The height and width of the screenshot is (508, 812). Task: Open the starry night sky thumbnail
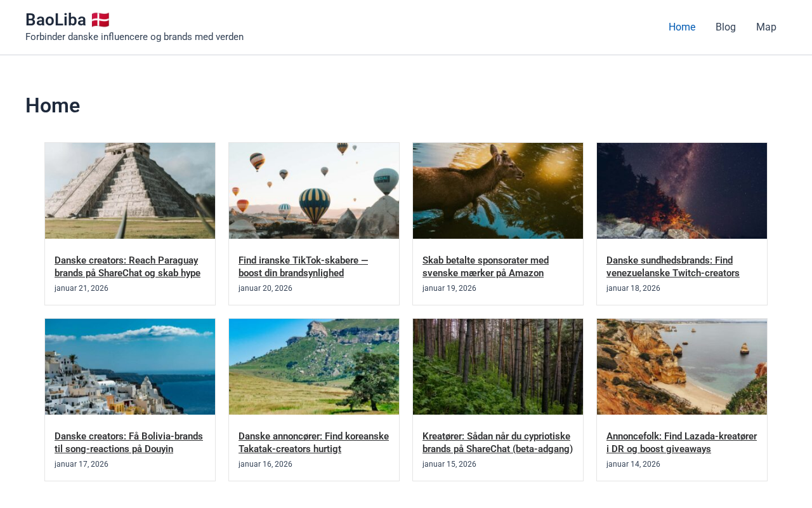click(x=682, y=190)
